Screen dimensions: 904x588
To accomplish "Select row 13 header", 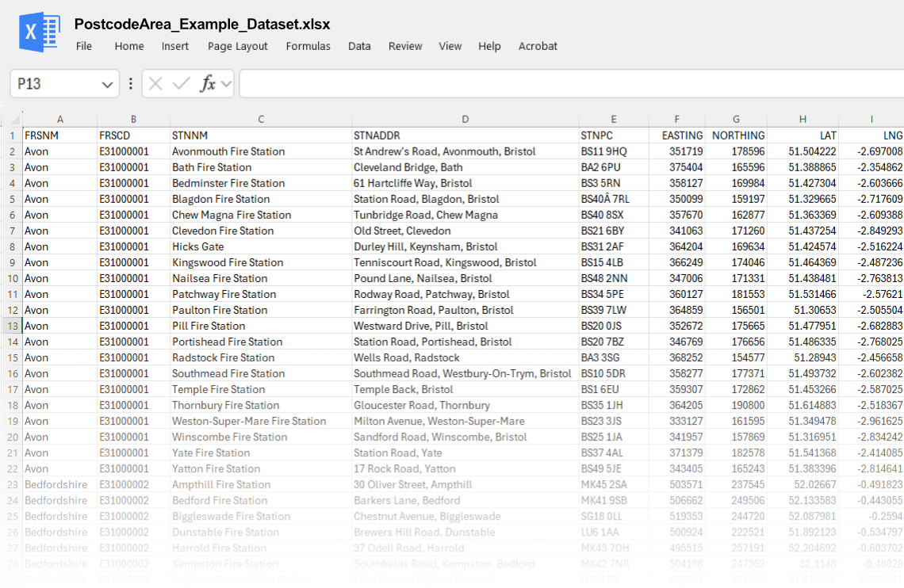I will (x=11, y=326).
